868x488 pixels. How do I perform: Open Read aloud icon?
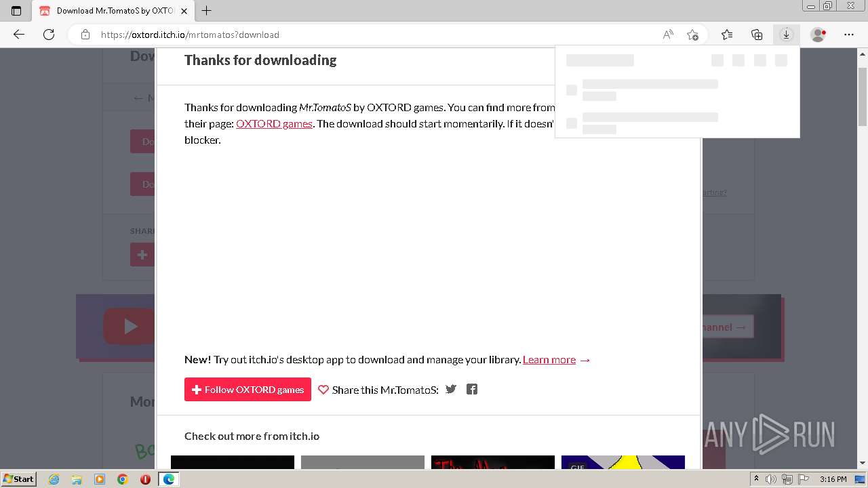[x=668, y=35]
